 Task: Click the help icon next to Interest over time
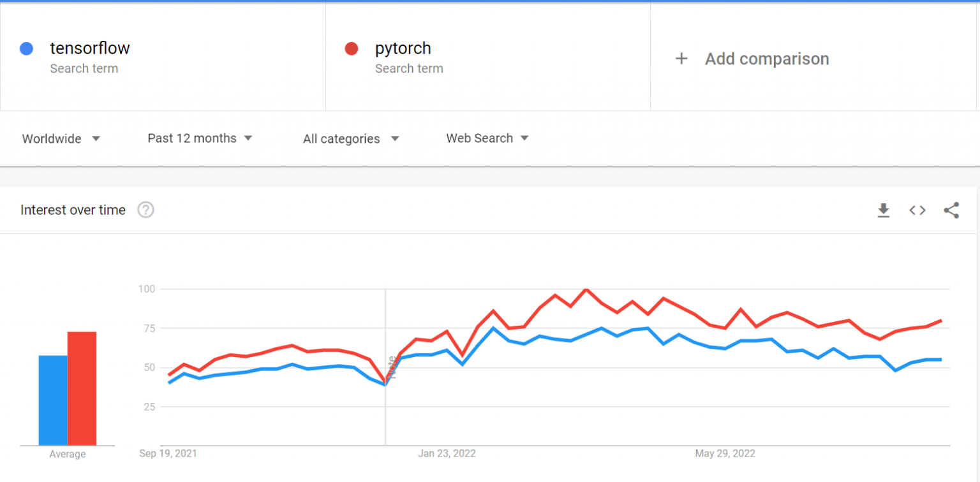click(145, 210)
